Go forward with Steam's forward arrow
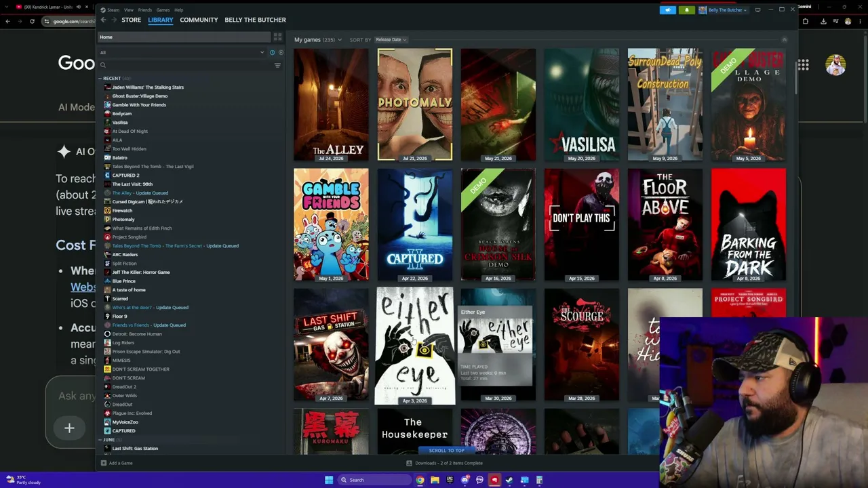The width and height of the screenshot is (868, 488). 113,20
